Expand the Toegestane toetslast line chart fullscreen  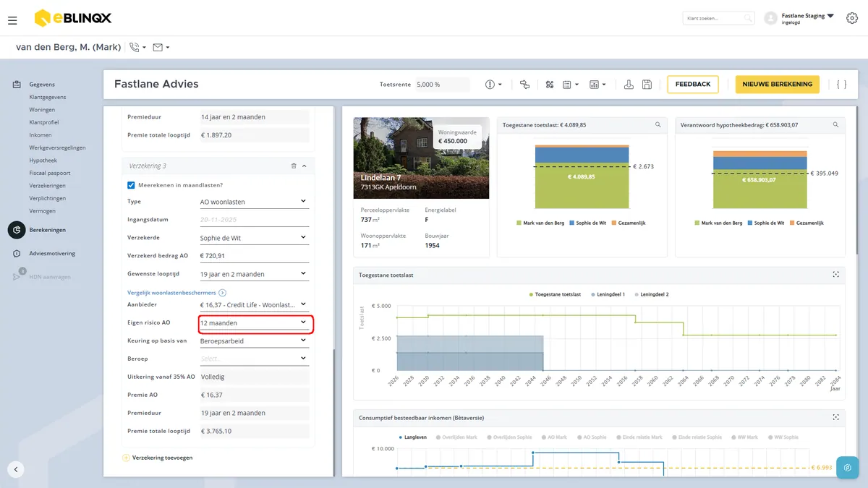[x=835, y=275]
